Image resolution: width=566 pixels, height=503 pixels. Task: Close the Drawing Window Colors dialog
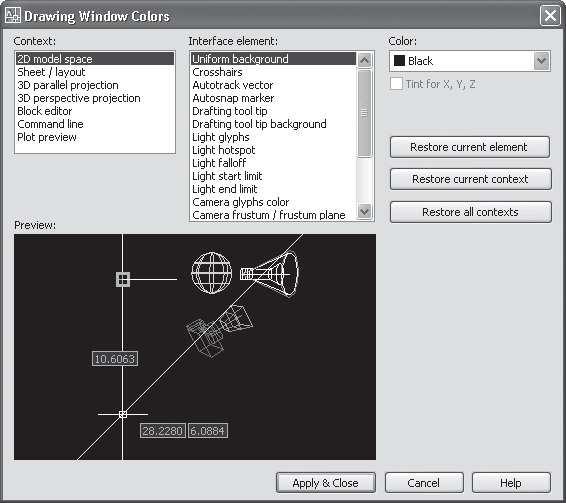coord(550,16)
